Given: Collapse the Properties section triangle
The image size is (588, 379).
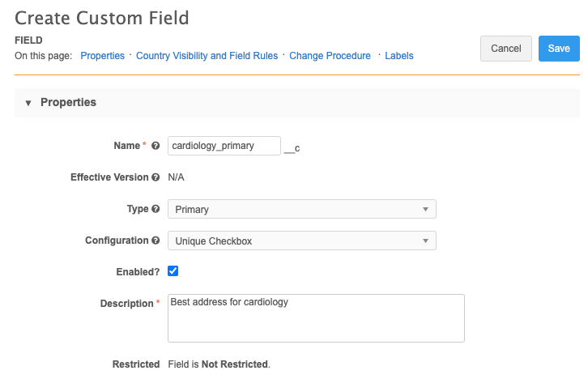Looking at the screenshot, I should (28, 103).
